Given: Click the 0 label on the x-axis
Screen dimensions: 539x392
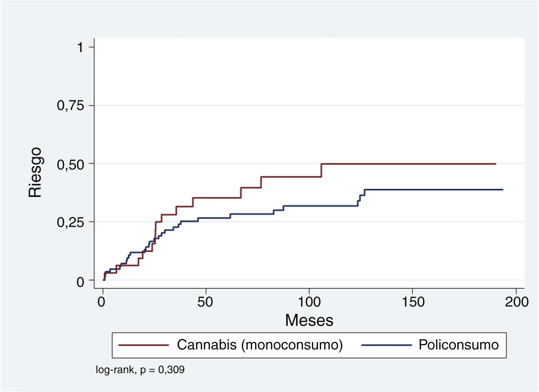Looking at the screenshot, I should pyautogui.click(x=101, y=302).
